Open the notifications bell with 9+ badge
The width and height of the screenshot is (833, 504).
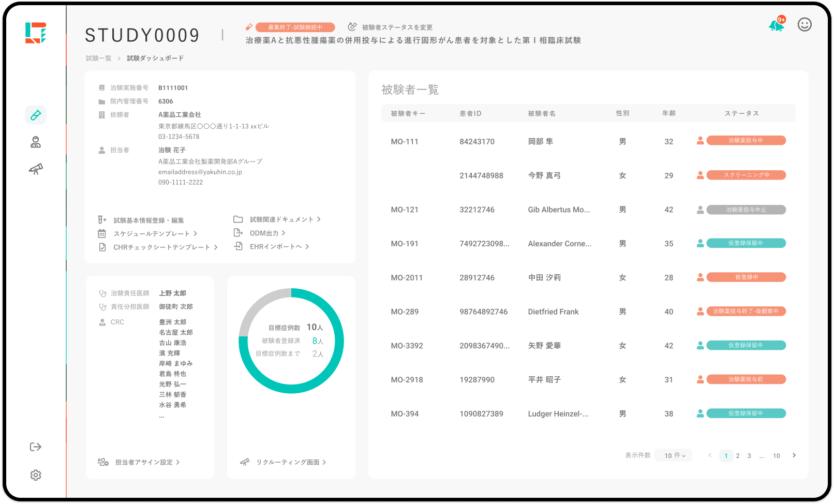pyautogui.click(x=776, y=25)
